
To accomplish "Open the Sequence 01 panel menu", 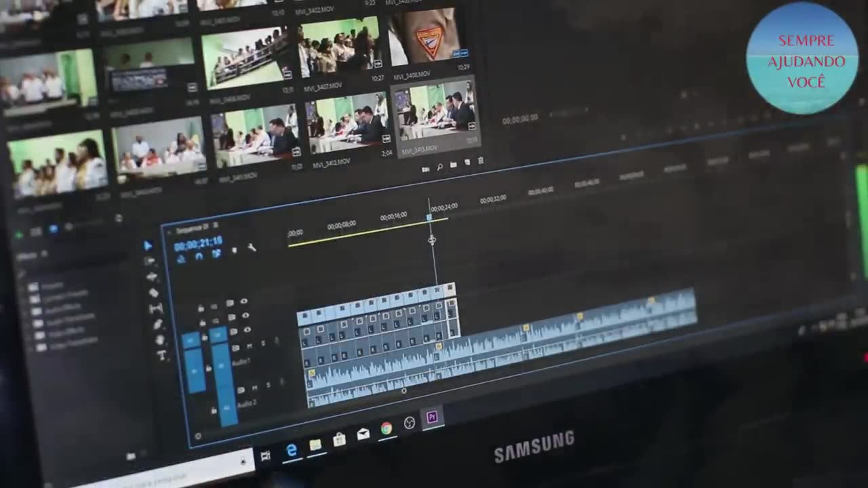I will coord(216,225).
